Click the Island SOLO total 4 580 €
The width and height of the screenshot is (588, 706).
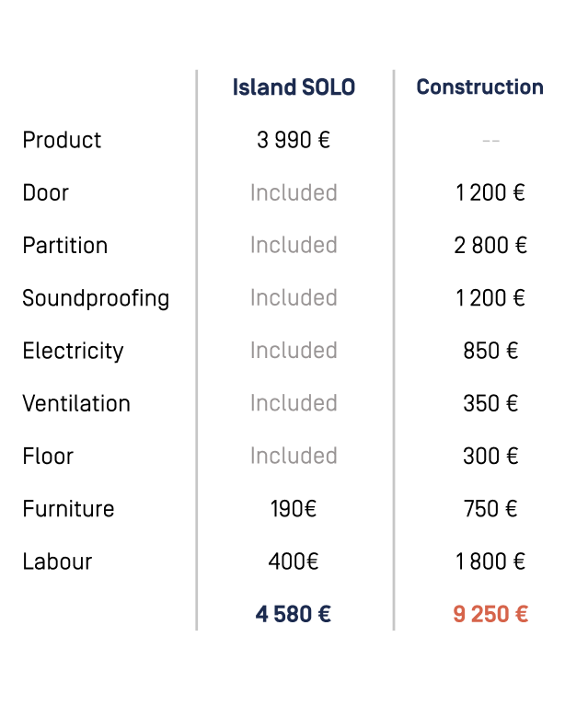point(294,614)
